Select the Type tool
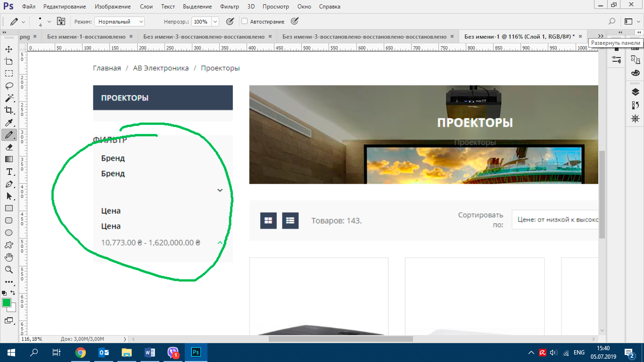Screen dimensions: 644x362 (x=8, y=172)
